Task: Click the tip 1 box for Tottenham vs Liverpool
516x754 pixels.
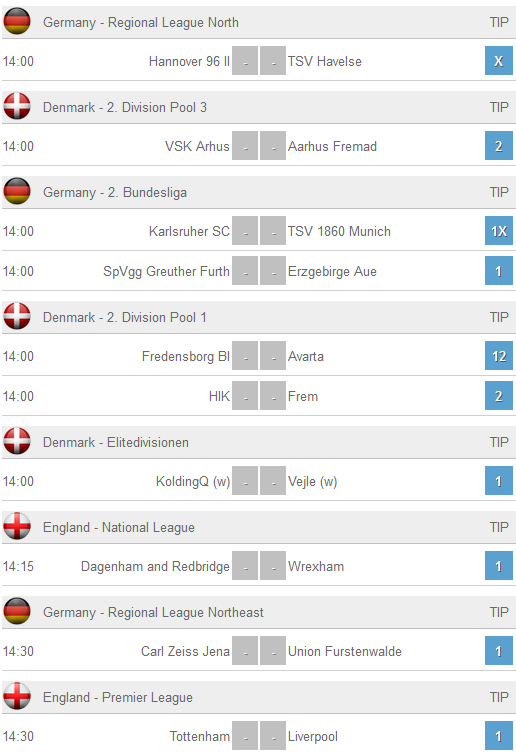Action: [499, 736]
